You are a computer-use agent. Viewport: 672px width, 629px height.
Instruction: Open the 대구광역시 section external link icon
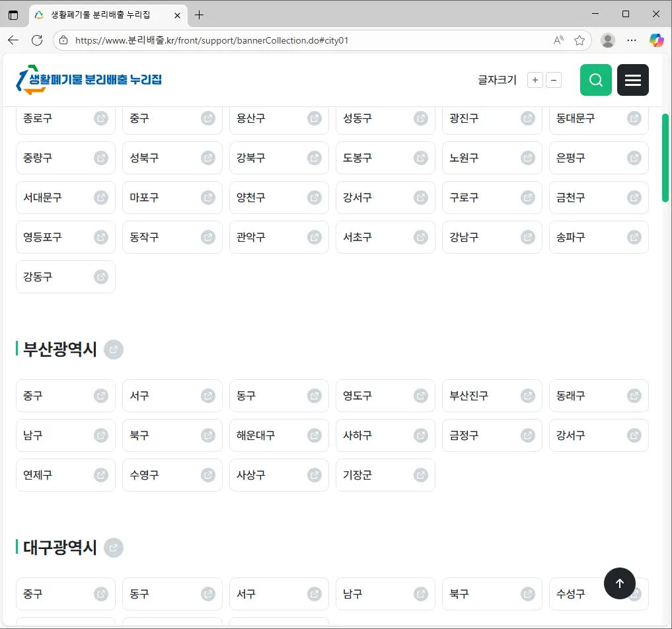[x=114, y=548]
